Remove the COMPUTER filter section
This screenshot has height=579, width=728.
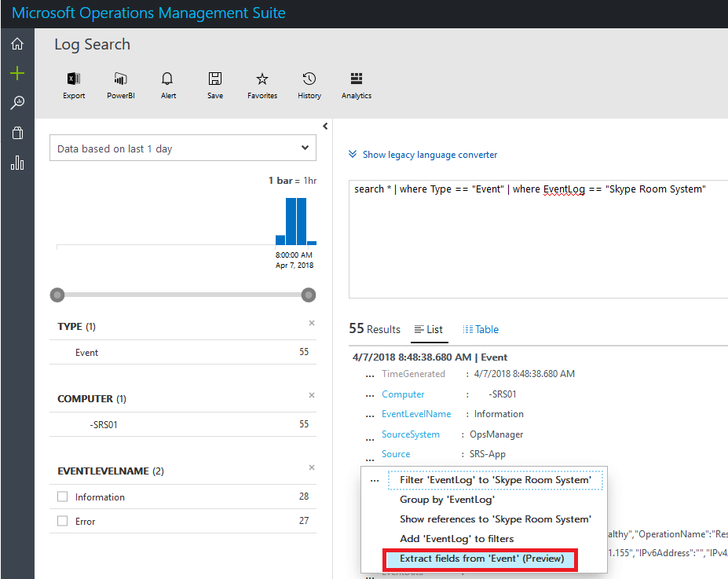tap(312, 395)
